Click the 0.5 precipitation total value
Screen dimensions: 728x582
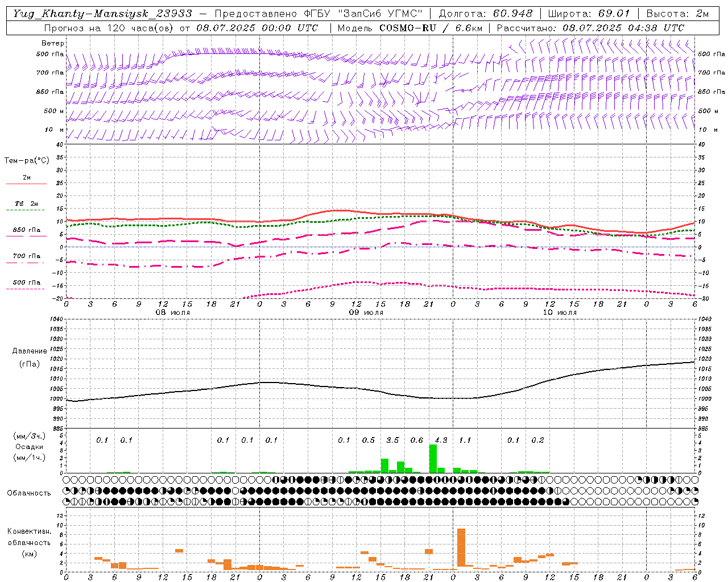(369, 440)
